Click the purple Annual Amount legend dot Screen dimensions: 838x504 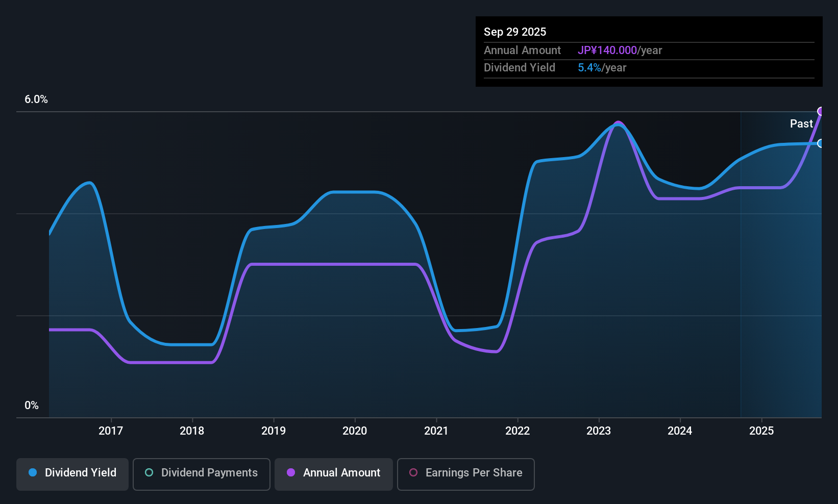(x=291, y=473)
